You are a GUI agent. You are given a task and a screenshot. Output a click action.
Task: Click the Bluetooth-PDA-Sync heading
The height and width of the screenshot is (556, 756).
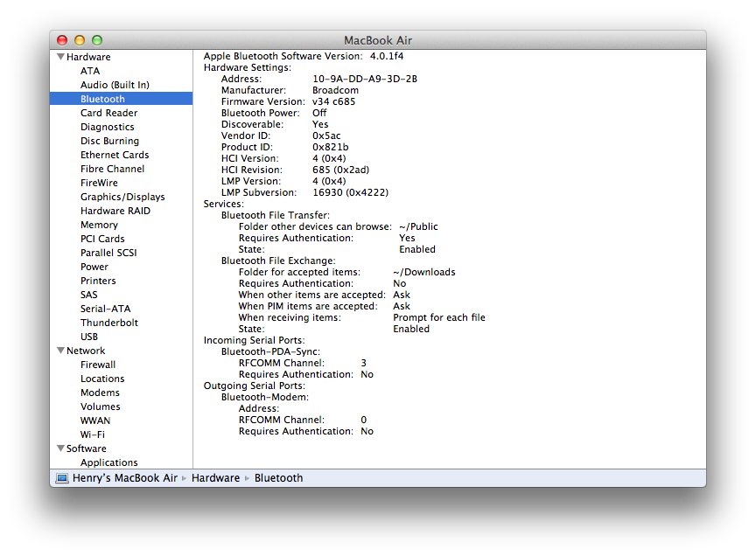[x=270, y=351]
